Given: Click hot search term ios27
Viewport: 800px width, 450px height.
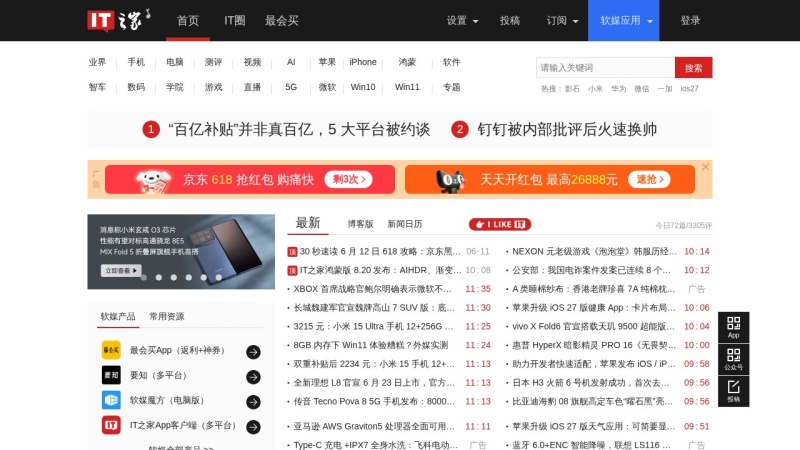Looking at the screenshot, I should [x=689, y=89].
